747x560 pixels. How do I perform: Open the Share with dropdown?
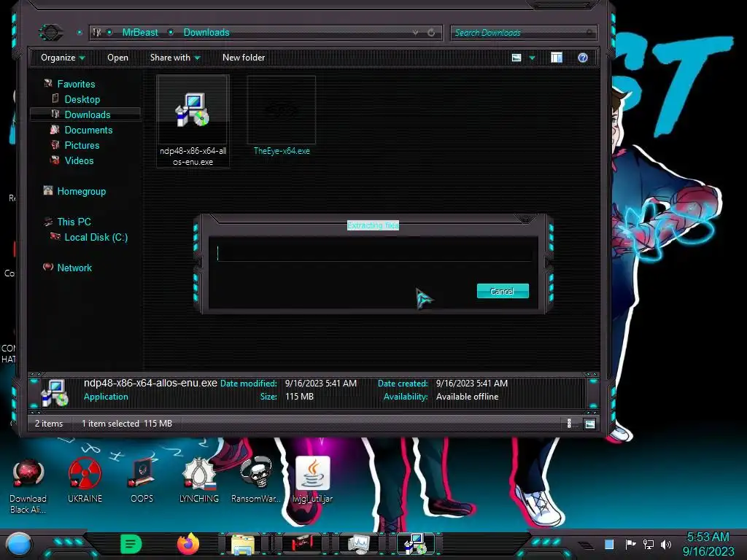(x=175, y=58)
